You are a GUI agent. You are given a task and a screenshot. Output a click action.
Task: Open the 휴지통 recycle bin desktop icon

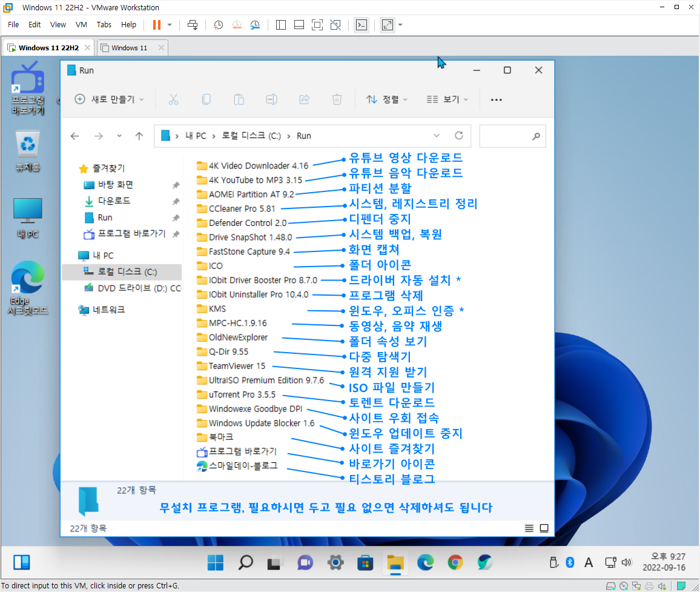28,150
